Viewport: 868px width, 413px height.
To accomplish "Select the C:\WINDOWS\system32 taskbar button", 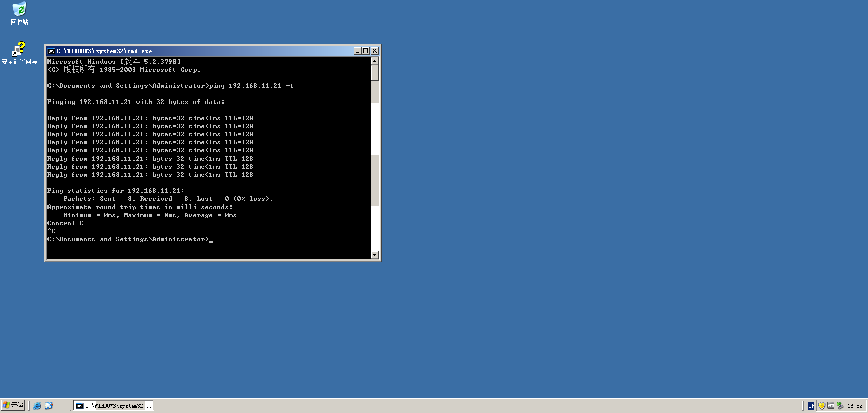I will tap(114, 406).
